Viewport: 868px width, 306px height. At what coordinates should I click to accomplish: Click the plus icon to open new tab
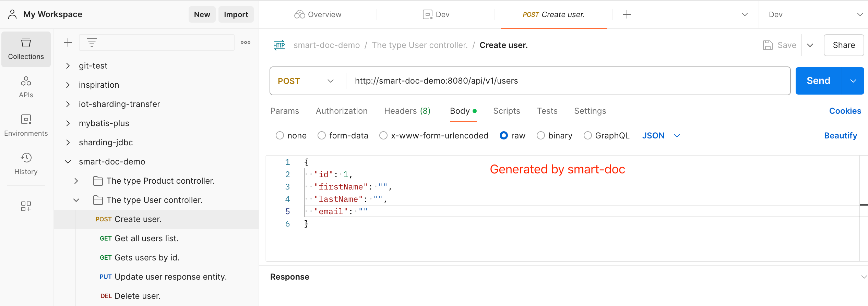point(627,14)
